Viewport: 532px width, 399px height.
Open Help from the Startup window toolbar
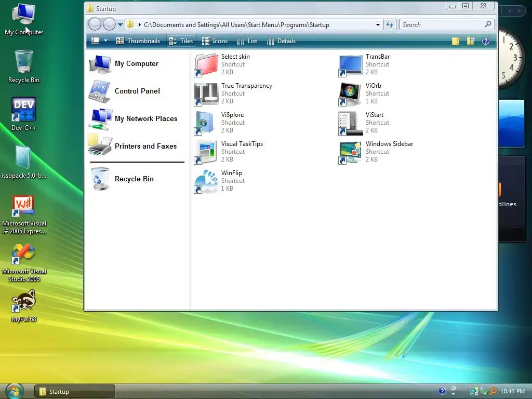486,41
